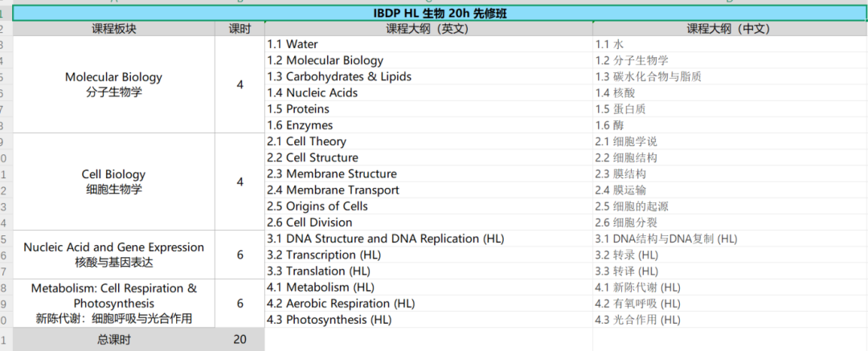The height and width of the screenshot is (351, 868).
Task: Click the cell 2.5 细胞的起源
Action: (730, 206)
